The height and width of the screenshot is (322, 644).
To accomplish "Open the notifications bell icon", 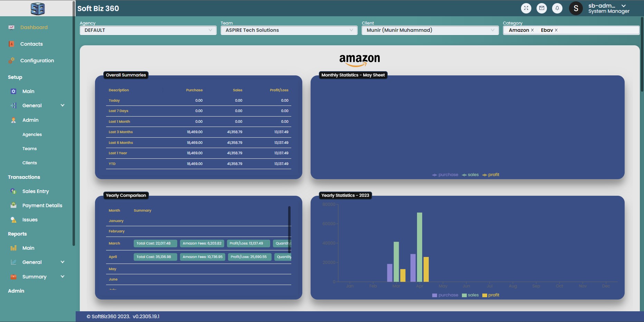I will point(557,8).
